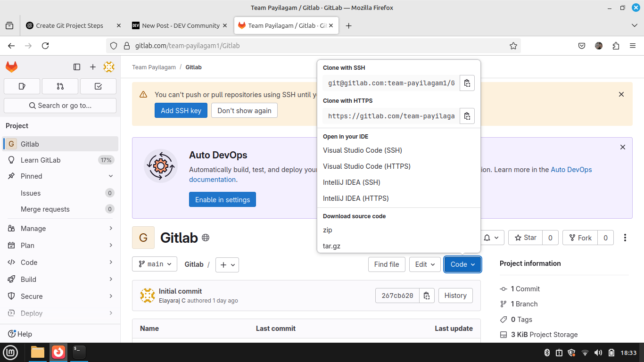
Task: Reload the page in Firefox
Action: (x=45, y=46)
